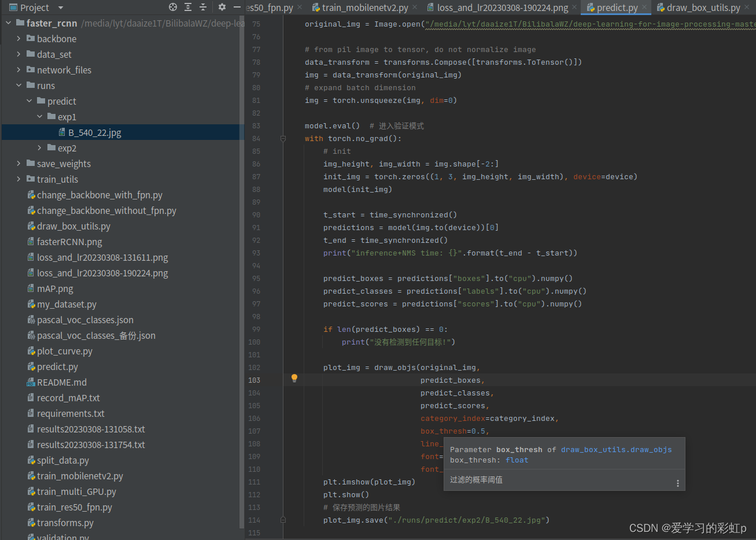Click the Expand All icon in Project toolbar
The image size is (756, 540).
coord(188,8)
